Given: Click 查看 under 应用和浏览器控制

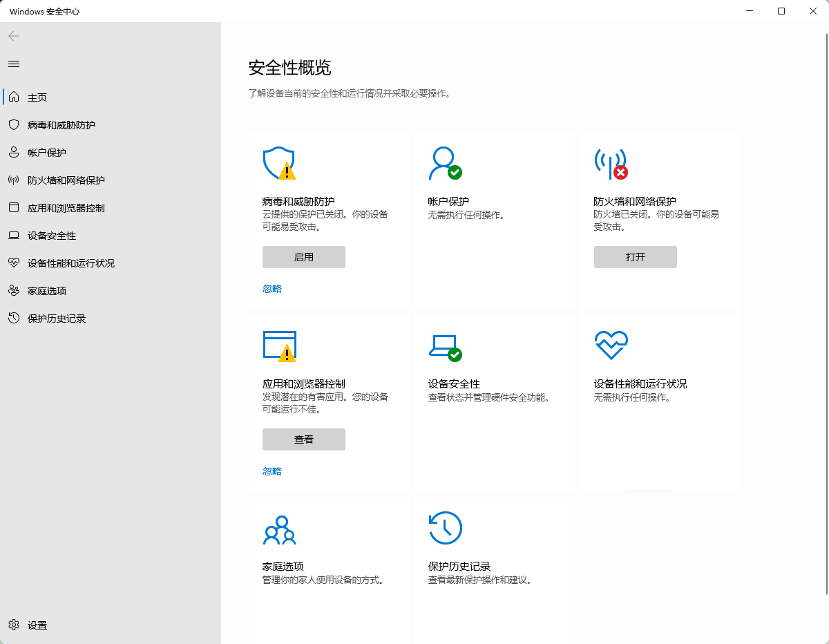Looking at the screenshot, I should (x=303, y=439).
